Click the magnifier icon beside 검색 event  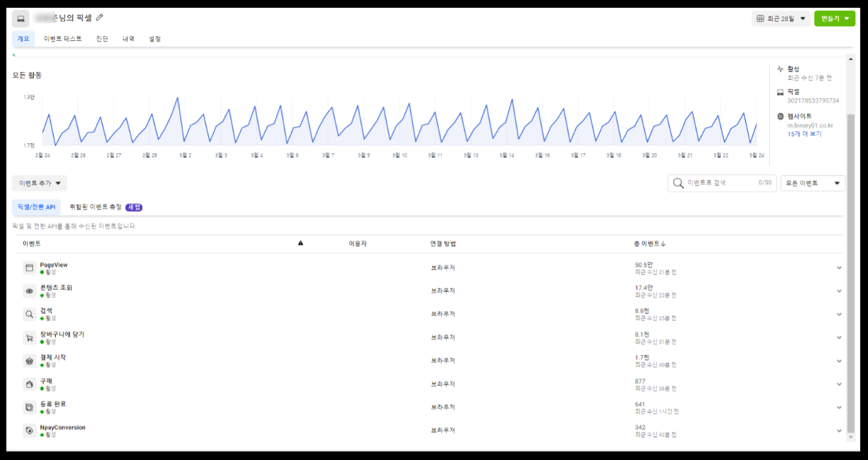[30, 315]
